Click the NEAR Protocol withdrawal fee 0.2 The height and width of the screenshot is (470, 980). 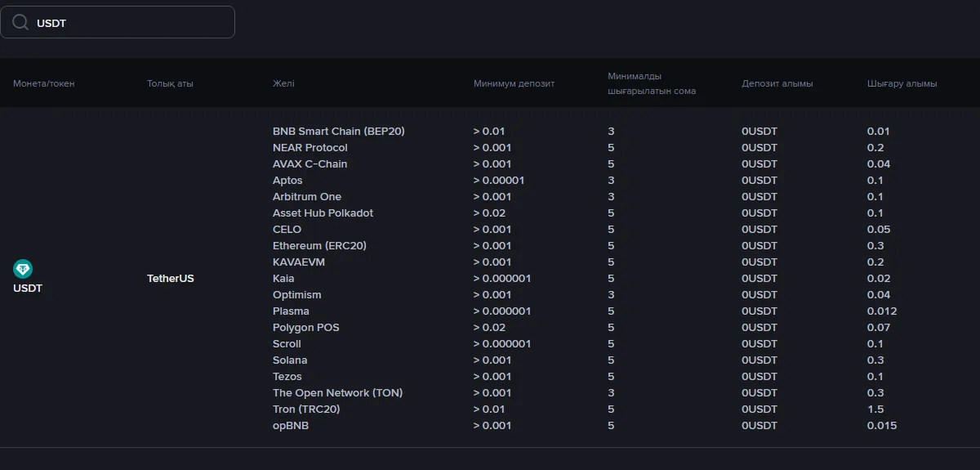(875, 147)
